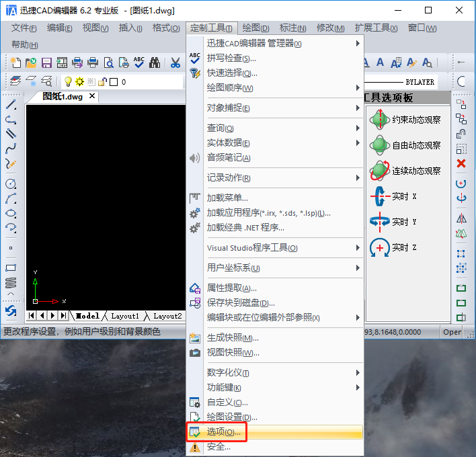This screenshot has height=457, width=476.
Task: Click the Find binoculars icon
Action: [x=155, y=63]
